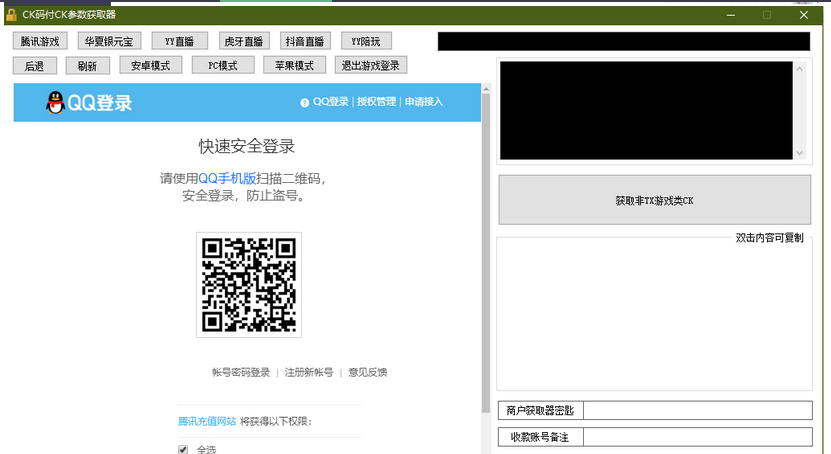The width and height of the screenshot is (831, 454).
Task: Click the 双击内容可复制 result box
Action: (655, 316)
